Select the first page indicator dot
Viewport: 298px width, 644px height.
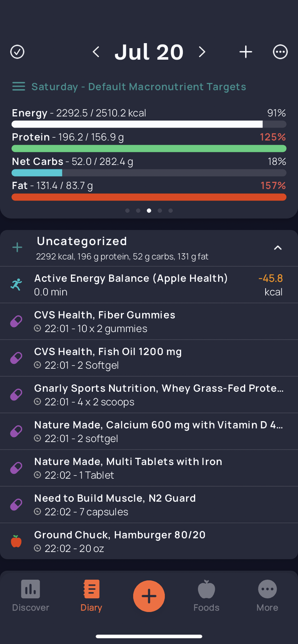127,211
